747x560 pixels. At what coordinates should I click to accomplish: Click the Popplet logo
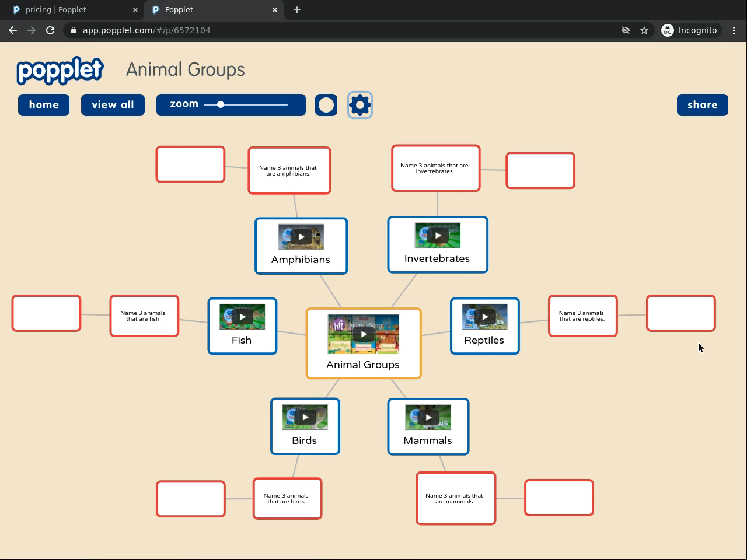coord(60,71)
